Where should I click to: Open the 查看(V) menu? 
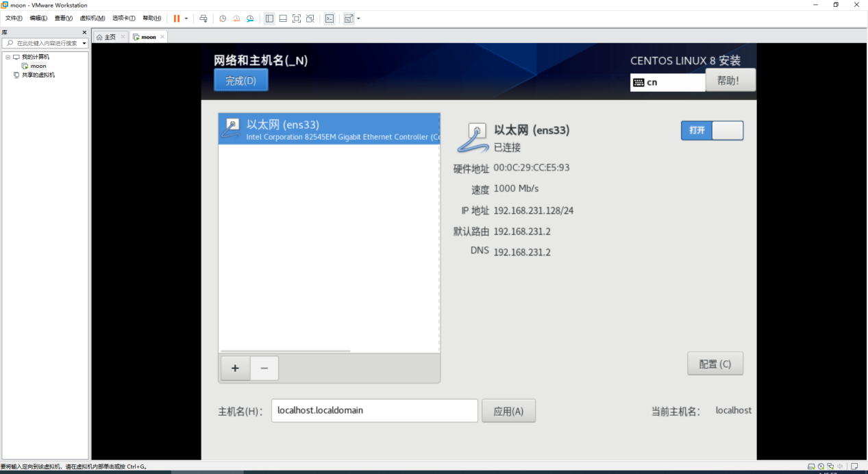pyautogui.click(x=64, y=18)
